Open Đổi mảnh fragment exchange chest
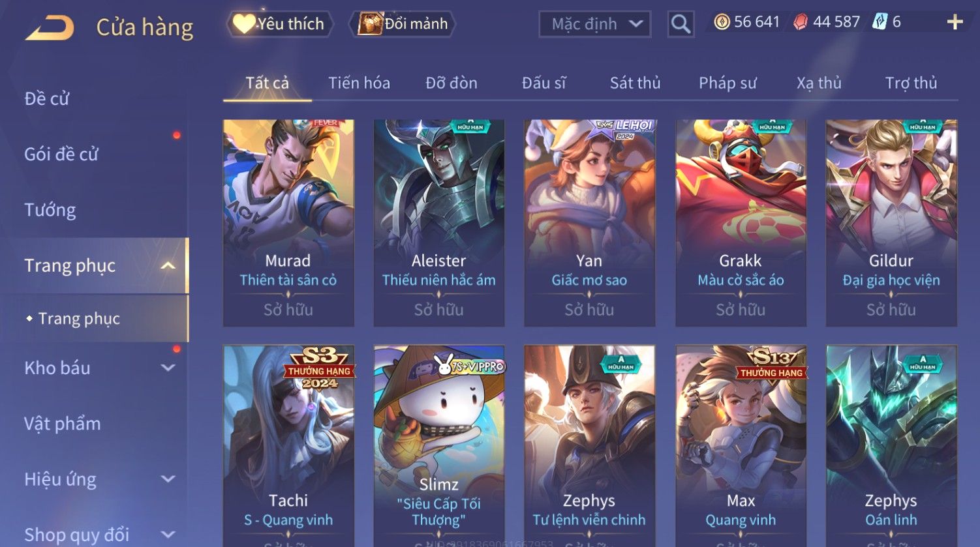The height and width of the screenshot is (547, 980). 403,24
